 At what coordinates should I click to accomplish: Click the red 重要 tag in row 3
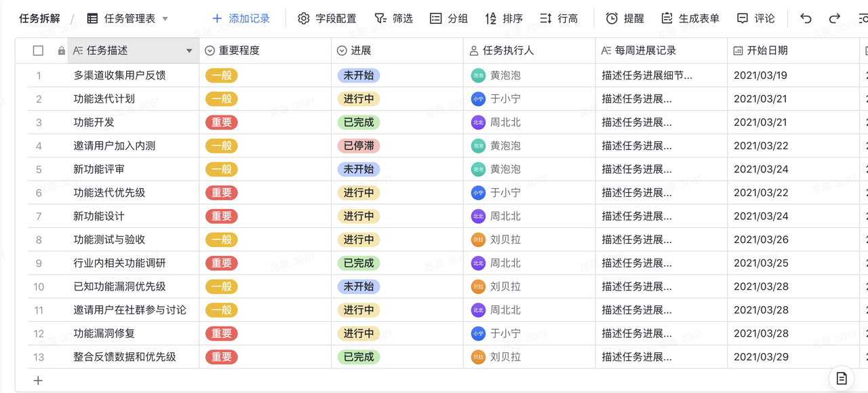click(221, 123)
